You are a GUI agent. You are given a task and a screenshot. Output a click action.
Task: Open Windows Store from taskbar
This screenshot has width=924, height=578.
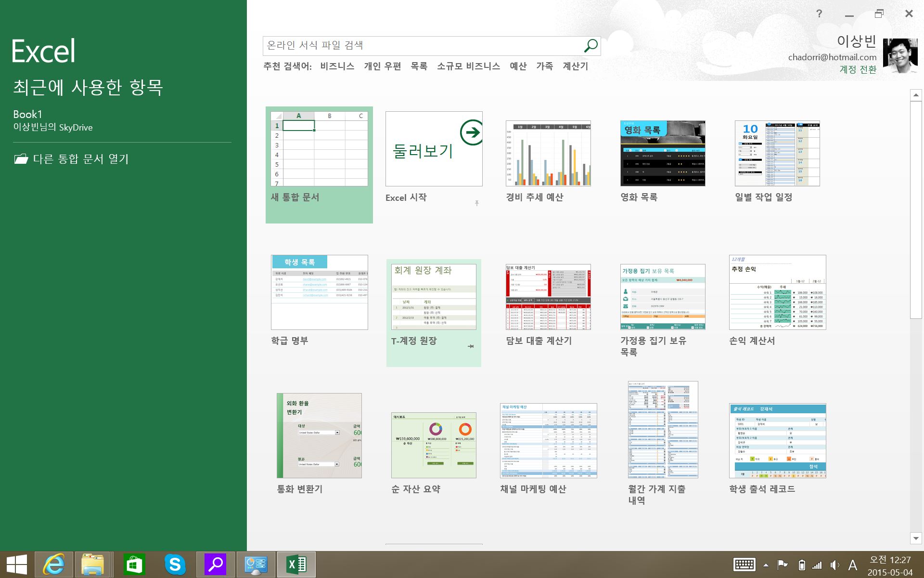pyautogui.click(x=134, y=565)
